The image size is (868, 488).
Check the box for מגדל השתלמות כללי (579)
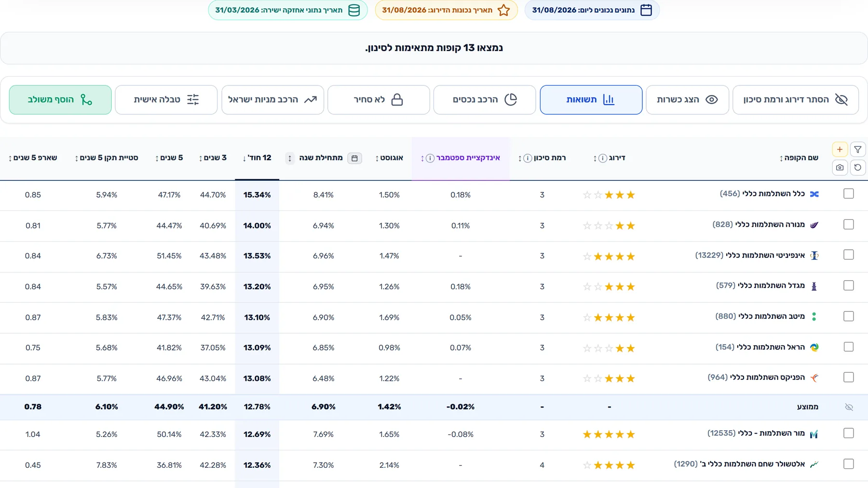(x=849, y=286)
